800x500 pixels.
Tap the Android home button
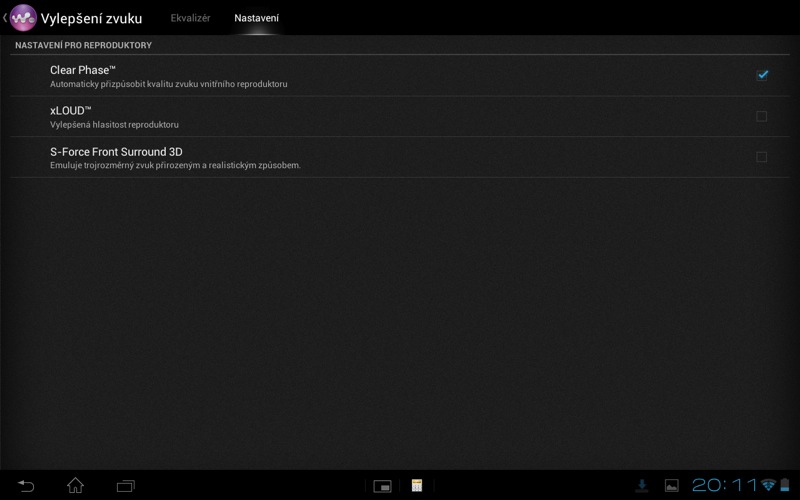click(x=76, y=485)
